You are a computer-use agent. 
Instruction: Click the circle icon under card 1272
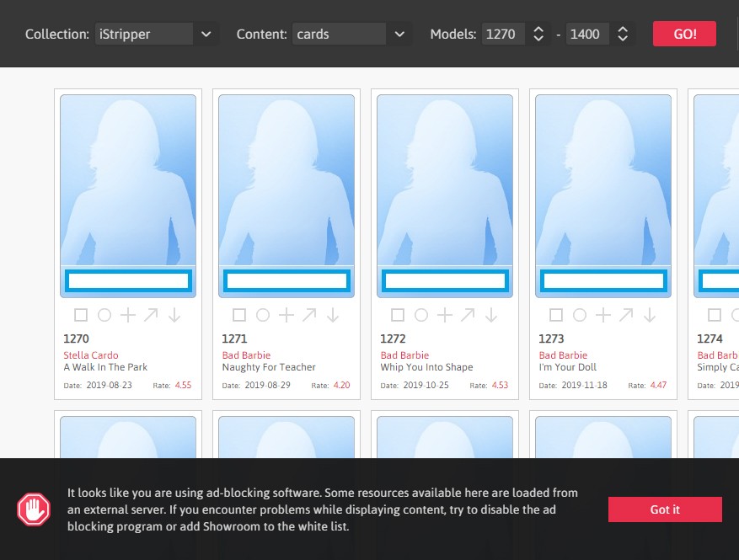420,315
